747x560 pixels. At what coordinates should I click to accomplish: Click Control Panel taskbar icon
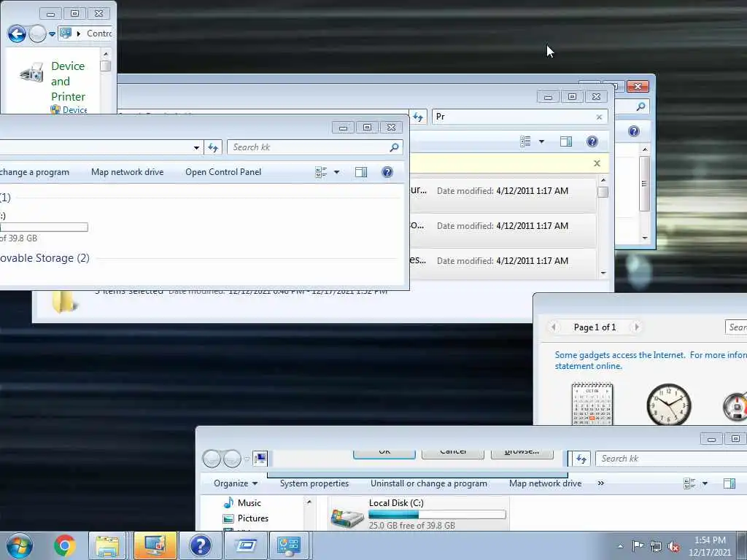[x=289, y=545]
